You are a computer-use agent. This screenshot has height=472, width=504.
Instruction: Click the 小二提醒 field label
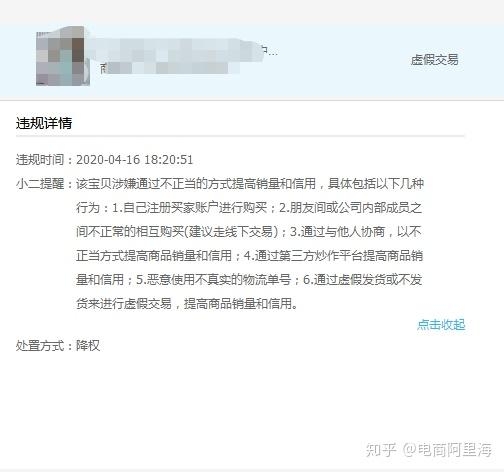click(x=40, y=184)
